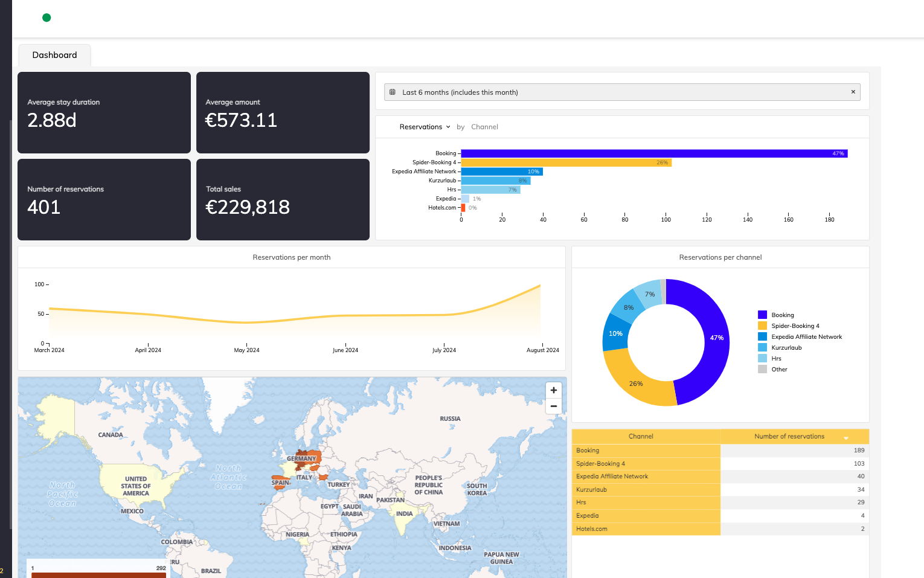
Task: Click the Expedia Affiliate Network table row
Action: point(646,477)
